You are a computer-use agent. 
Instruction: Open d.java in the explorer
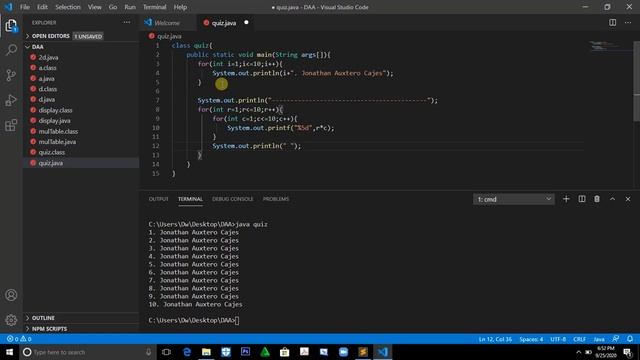coord(47,99)
